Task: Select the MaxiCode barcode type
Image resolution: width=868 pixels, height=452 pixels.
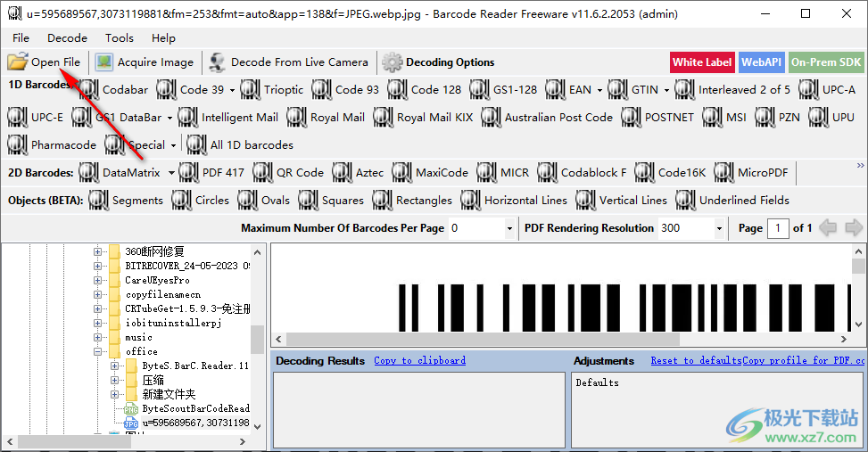Action: coord(431,173)
